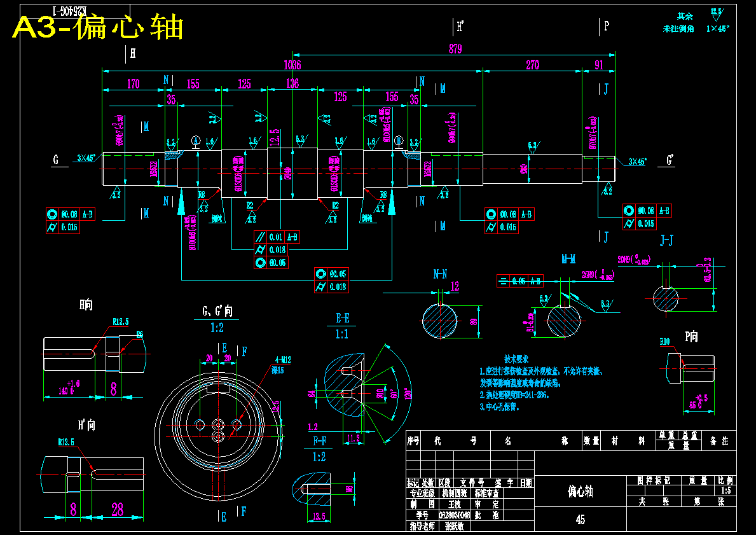756x535 pixels.
Task: Click the 28 dimension in H'向 view
Action: click(x=117, y=510)
